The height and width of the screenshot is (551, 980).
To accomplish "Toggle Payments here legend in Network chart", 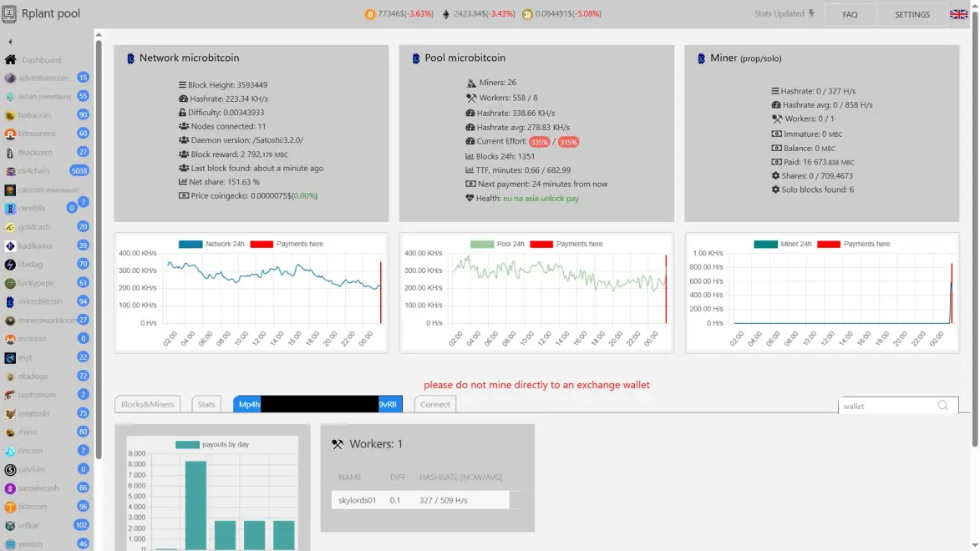I will pos(287,245).
